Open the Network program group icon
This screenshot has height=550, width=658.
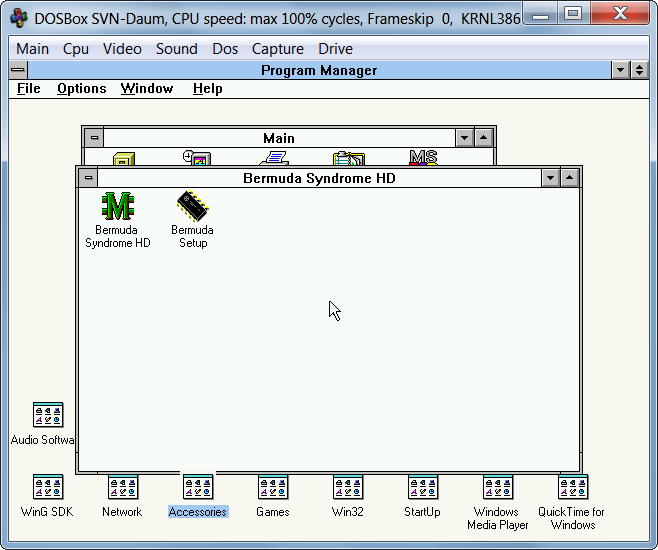(x=122, y=488)
